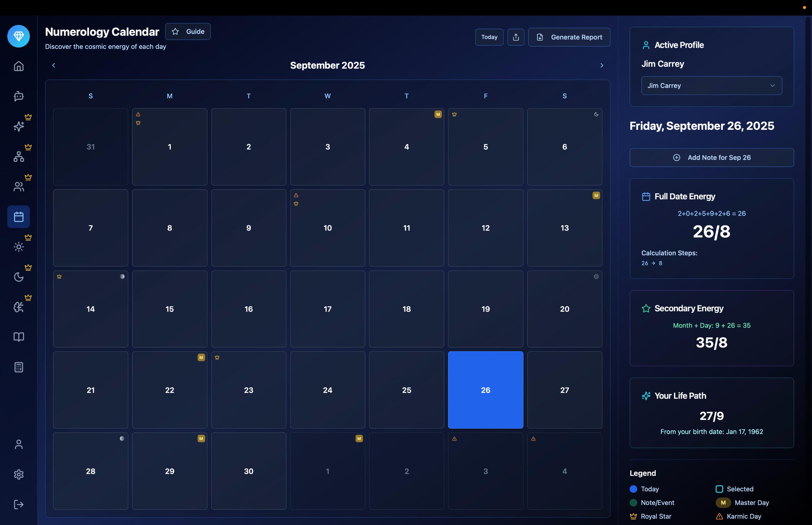Open the moon phases sidebar icon
Viewport: 812px width, 525px height.
[18, 277]
